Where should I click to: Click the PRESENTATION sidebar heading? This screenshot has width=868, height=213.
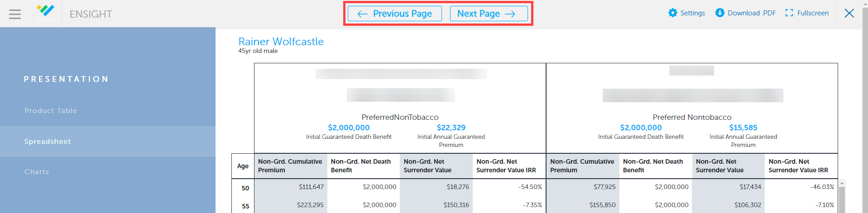coord(67,79)
